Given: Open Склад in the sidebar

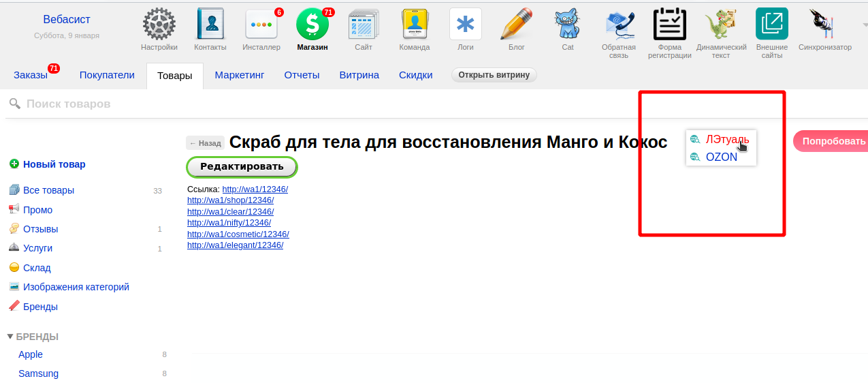Looking at the screenshot, I should (x=37, y=268).
